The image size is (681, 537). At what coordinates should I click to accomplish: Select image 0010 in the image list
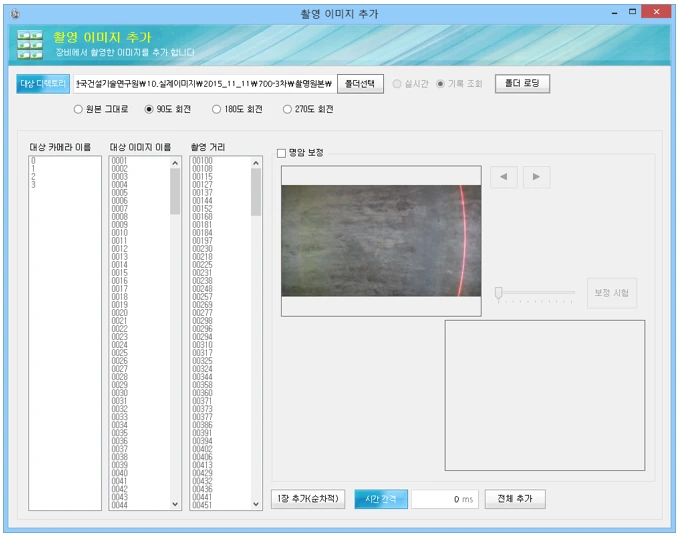click(x=140, y=233)
